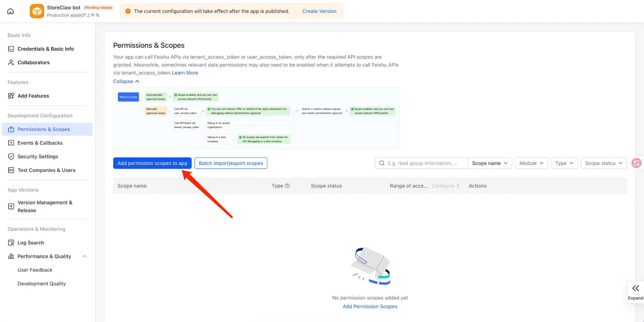
Task: Click the Expand double-chevron panel button
Action: click(x=636, y=292)
